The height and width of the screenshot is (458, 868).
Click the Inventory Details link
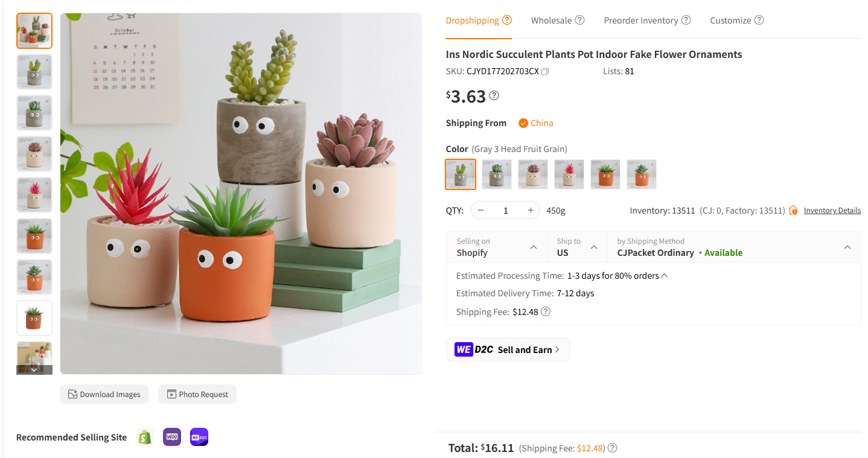click(x=832, y=210)
